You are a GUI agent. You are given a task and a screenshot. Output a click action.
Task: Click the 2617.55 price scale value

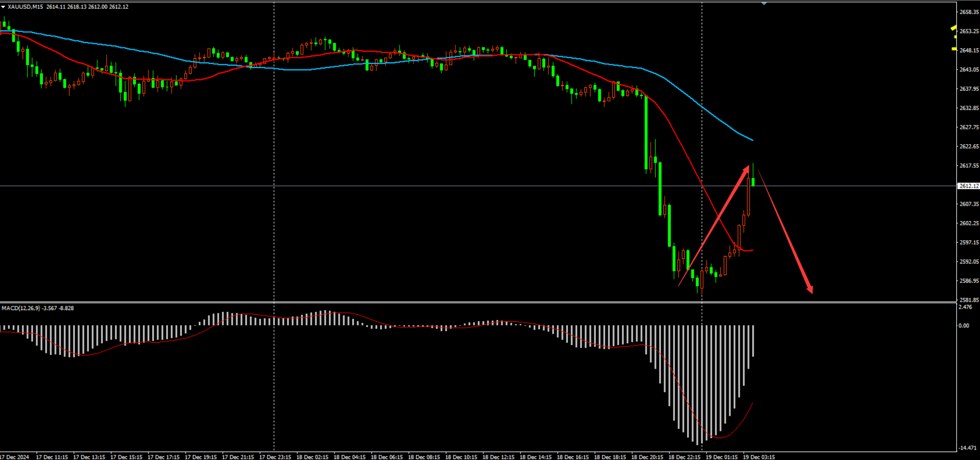pyautogui.click(x=969, y=166)
